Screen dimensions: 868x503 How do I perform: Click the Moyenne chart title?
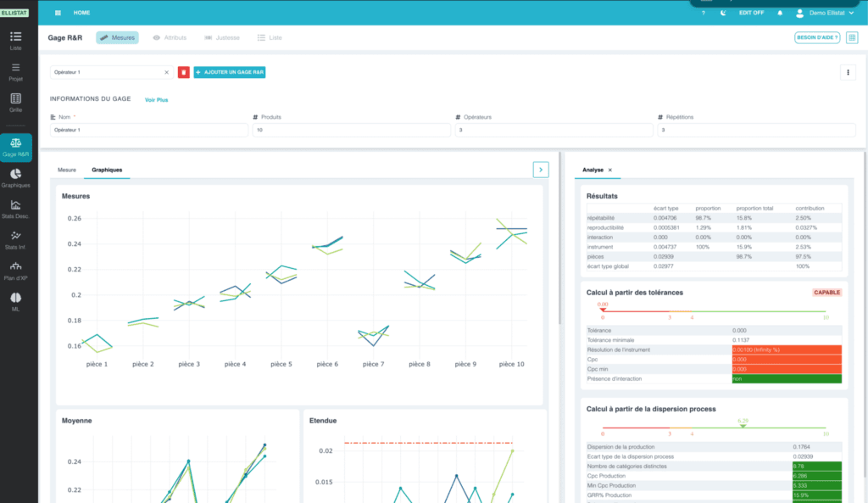tap(77, 421)
